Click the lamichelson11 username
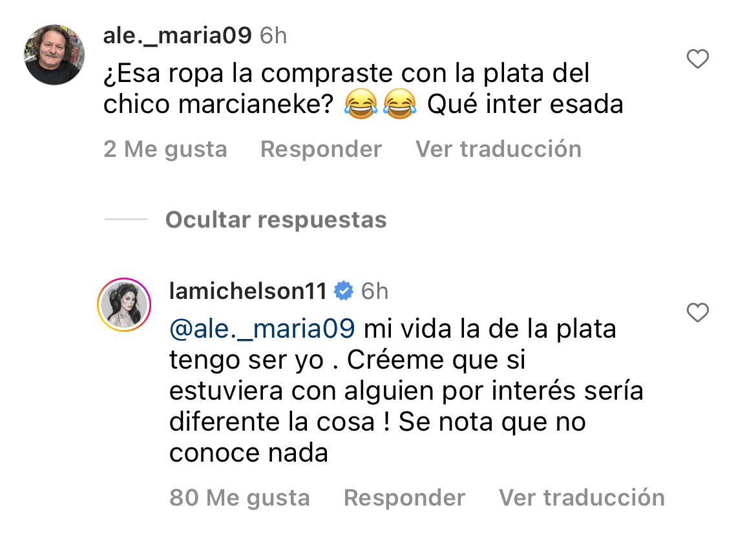Image resolution: width=756 pixels, height=543 pixels. (247, 291)
